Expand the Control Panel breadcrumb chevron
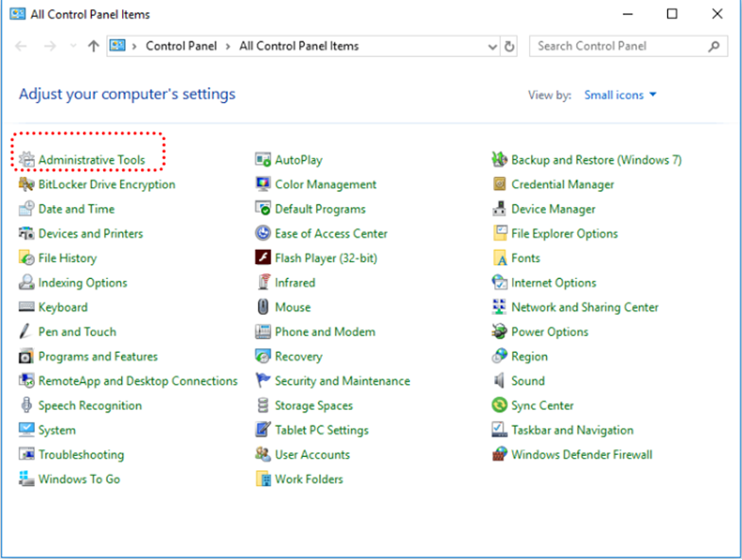This screenshot has height=560, width=742. click(228, 46)
